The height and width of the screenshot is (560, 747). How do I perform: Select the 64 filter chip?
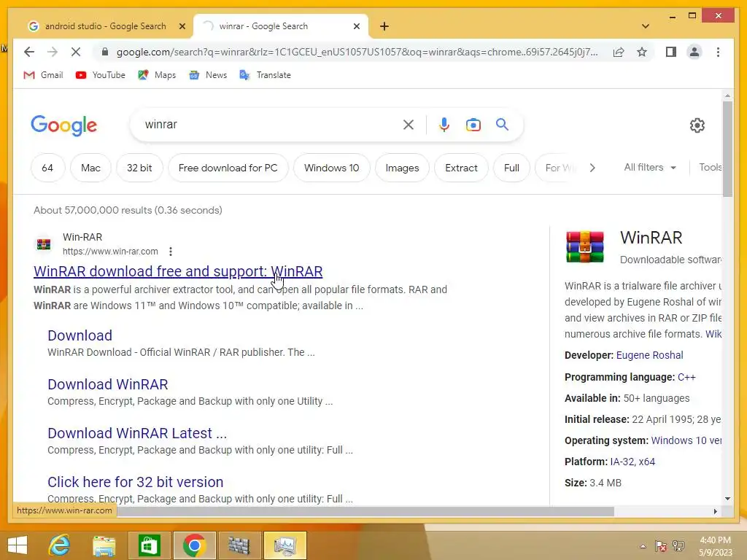point(47,168)
